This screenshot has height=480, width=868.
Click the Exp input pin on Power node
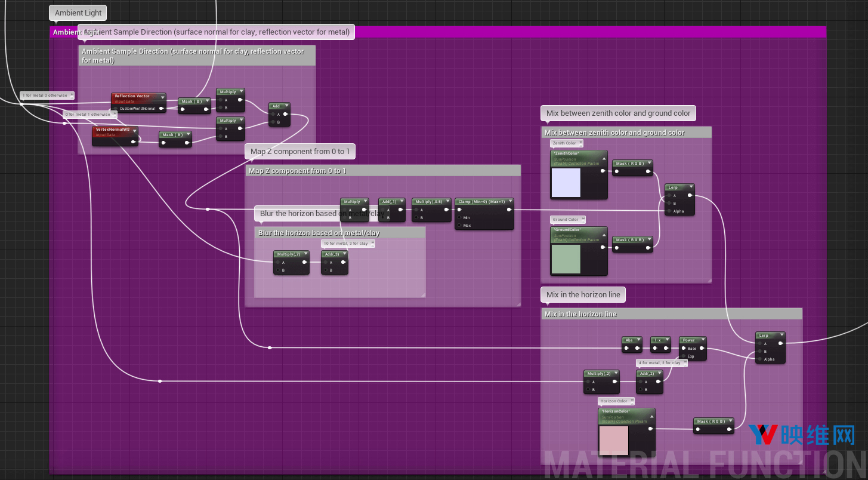(684, 356)
